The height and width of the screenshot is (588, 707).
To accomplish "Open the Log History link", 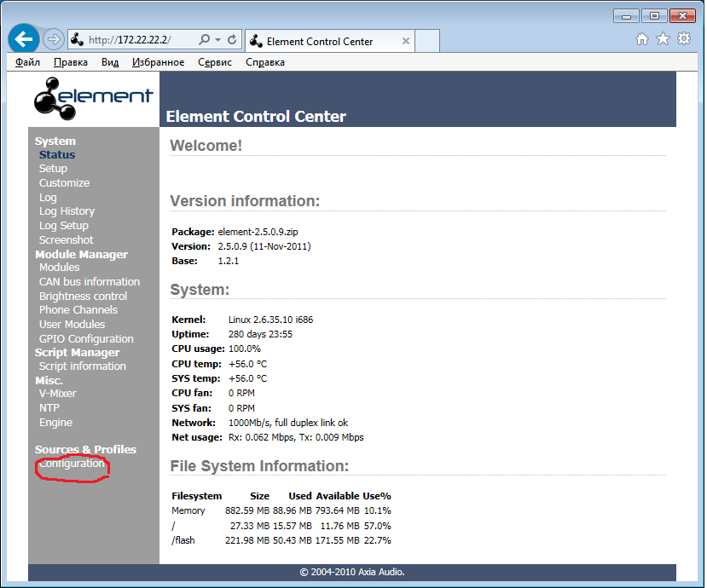I will point(67,211).
